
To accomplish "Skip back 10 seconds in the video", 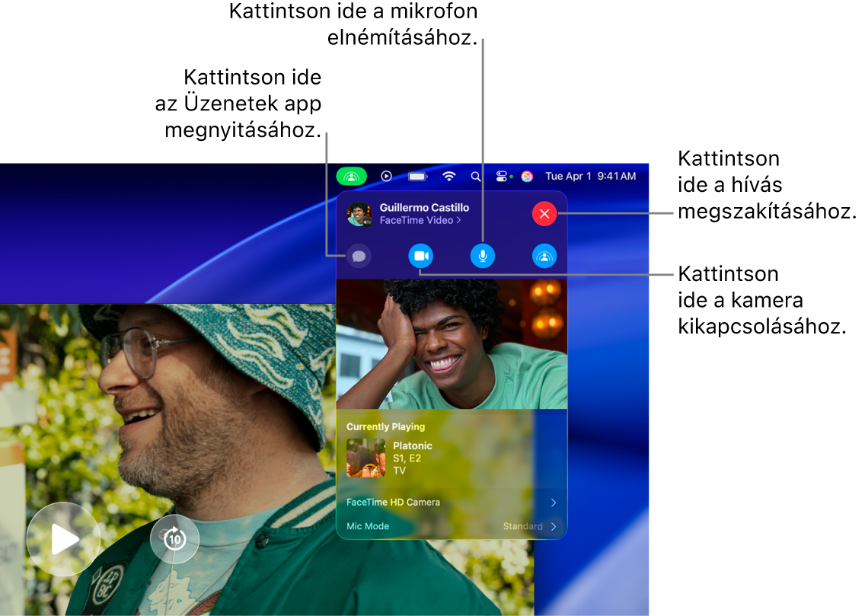I will click(174, 539).
